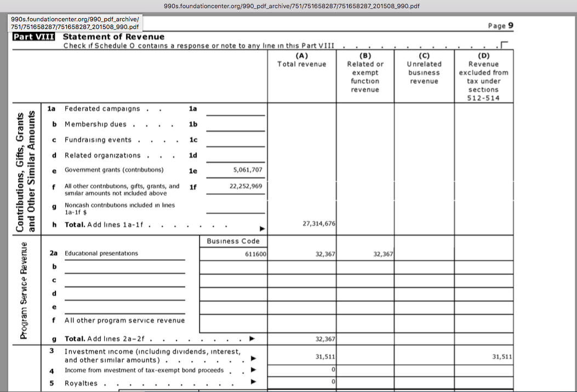This screenshot has width=577, height=392.
Task: Click the arrow beside Total line 2g
Action: coord(252,339)
